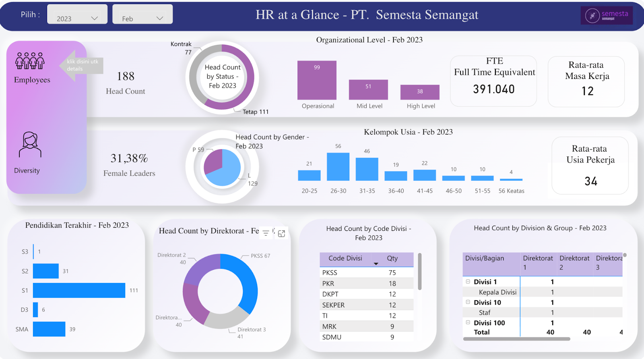
Task: Click the Tetap segment of status donut
Action: tap(250, 79)
